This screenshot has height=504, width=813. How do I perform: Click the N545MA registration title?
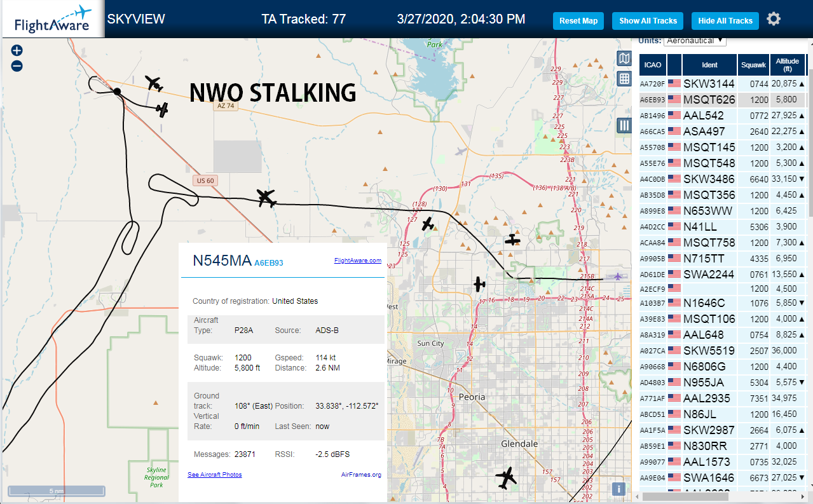(x=222, y=261)
